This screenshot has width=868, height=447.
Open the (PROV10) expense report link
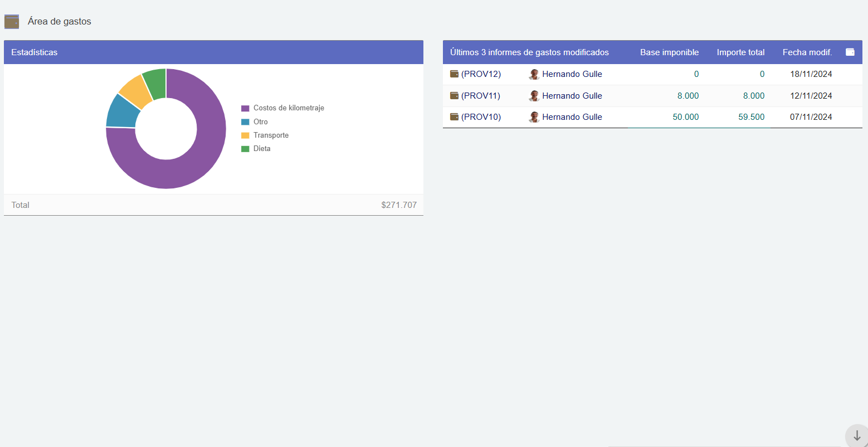click(481, 117)
